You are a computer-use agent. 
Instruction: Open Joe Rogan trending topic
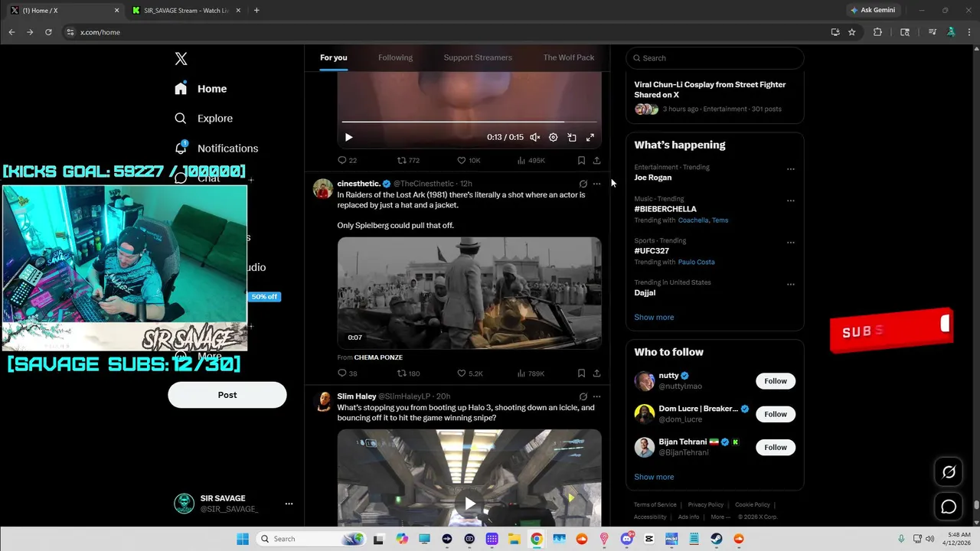653,178
